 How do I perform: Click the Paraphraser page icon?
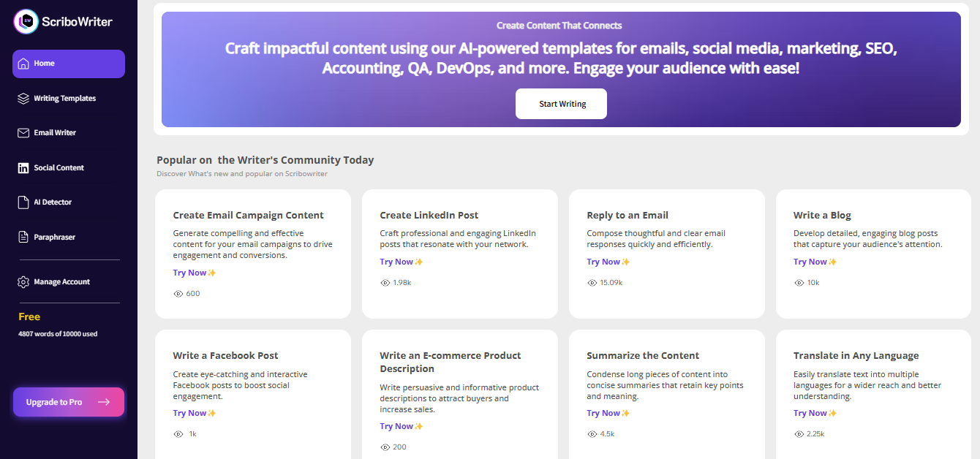point(23,238)
